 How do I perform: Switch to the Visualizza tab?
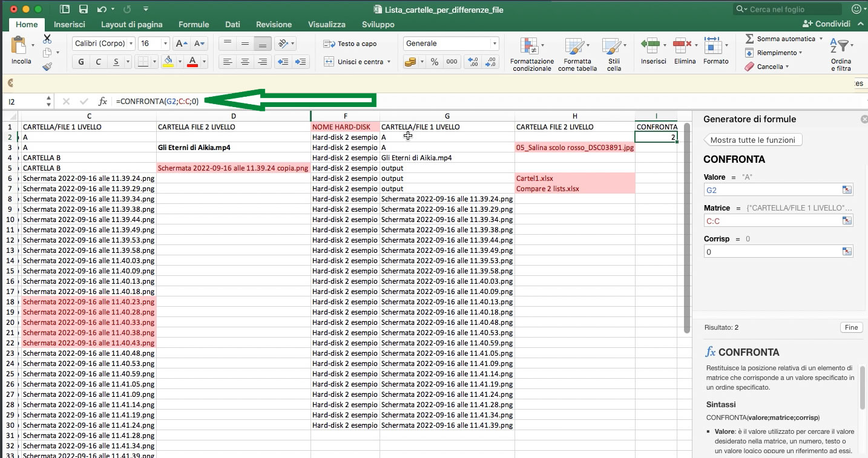pos(327,24)
